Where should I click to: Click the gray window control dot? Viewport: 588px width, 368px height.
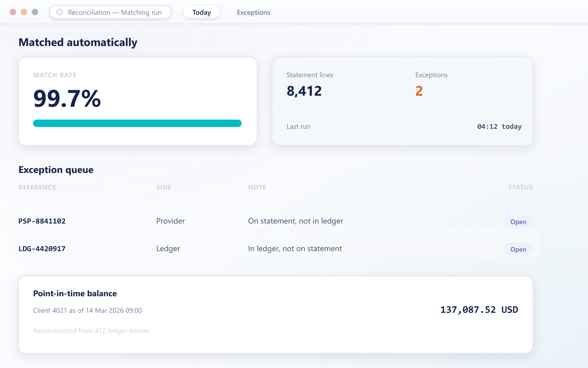click(35, 12)
